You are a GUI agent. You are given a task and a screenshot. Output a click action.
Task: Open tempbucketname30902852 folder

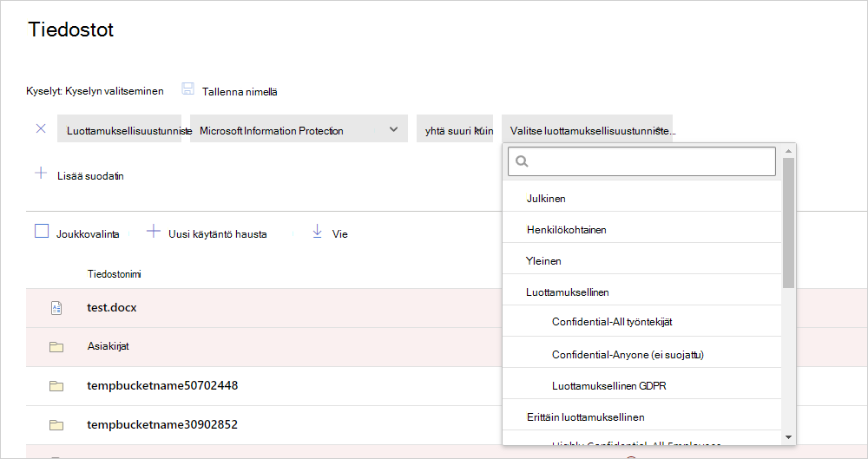point(162,424)
